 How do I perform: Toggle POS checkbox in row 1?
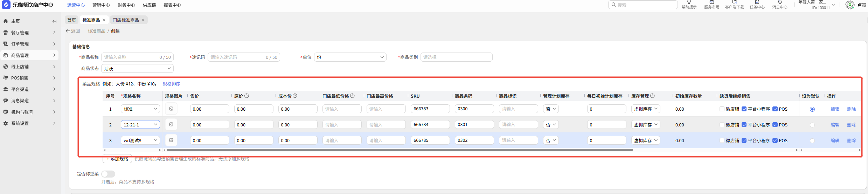[x=775, y=109]
